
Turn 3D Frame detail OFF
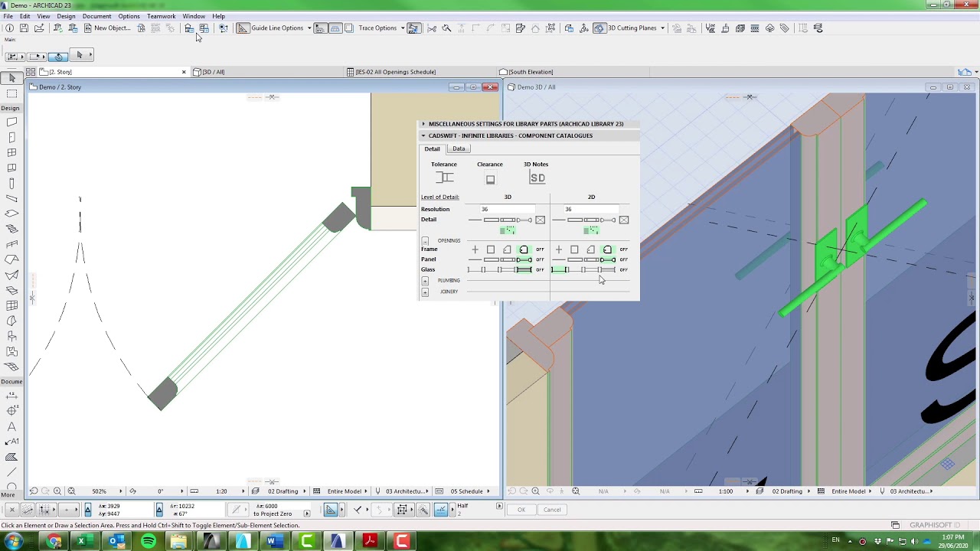tap(540, 249)
